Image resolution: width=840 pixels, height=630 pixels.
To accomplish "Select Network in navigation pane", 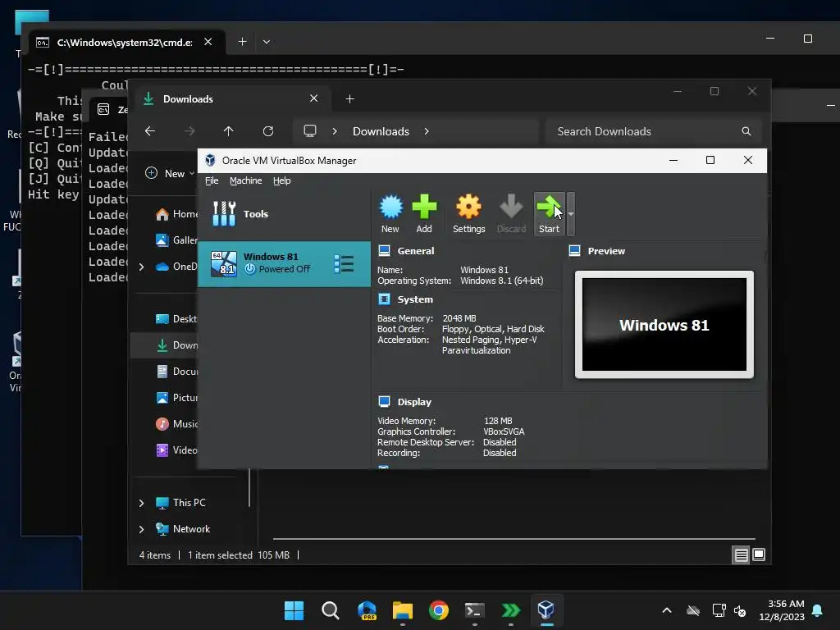I will tap(183, 529).
